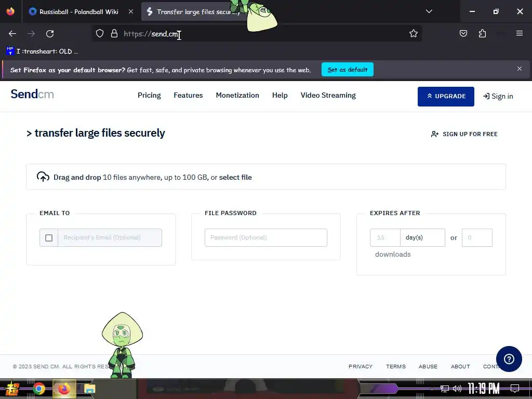Click the network status tray icon
The image size is (532, 399).
coord(444,389)
